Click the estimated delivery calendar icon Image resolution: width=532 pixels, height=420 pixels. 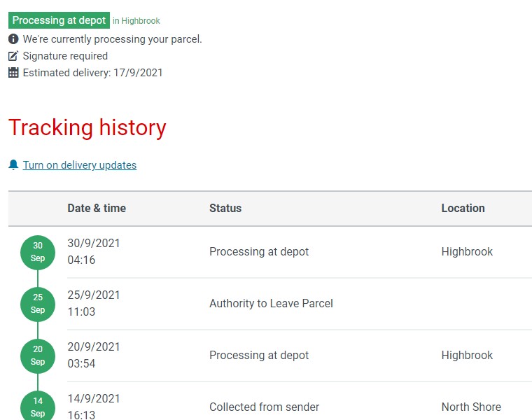13,73
